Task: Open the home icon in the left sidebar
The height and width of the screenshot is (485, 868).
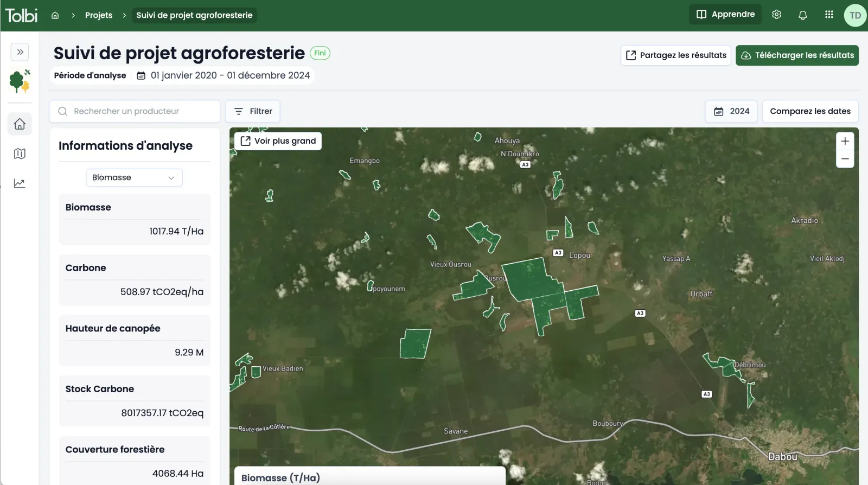Action: coord(20,124)
